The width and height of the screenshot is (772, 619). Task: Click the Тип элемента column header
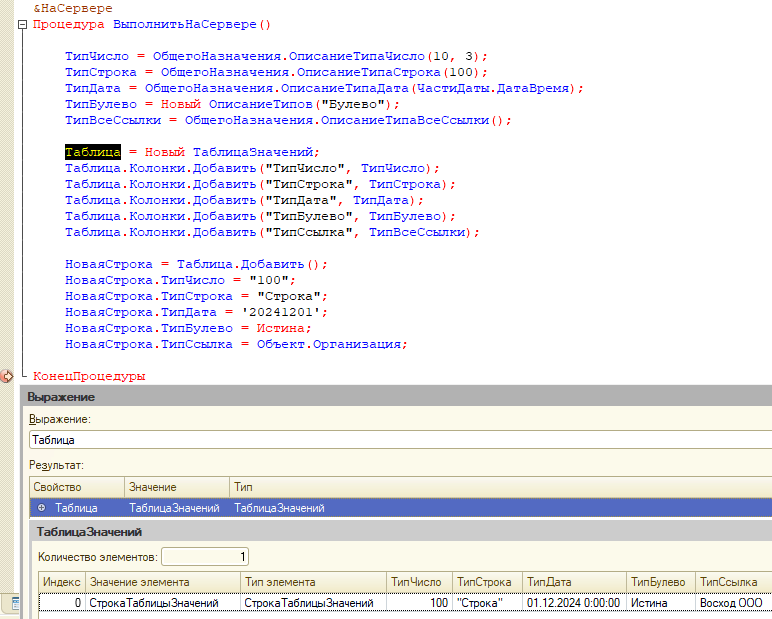pos(313,582)
